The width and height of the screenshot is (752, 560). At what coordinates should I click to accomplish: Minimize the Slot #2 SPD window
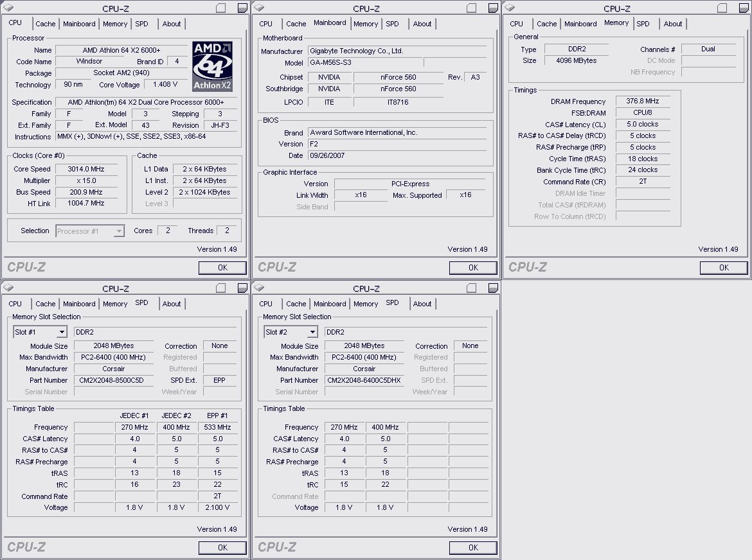click(x=471, y=288)
